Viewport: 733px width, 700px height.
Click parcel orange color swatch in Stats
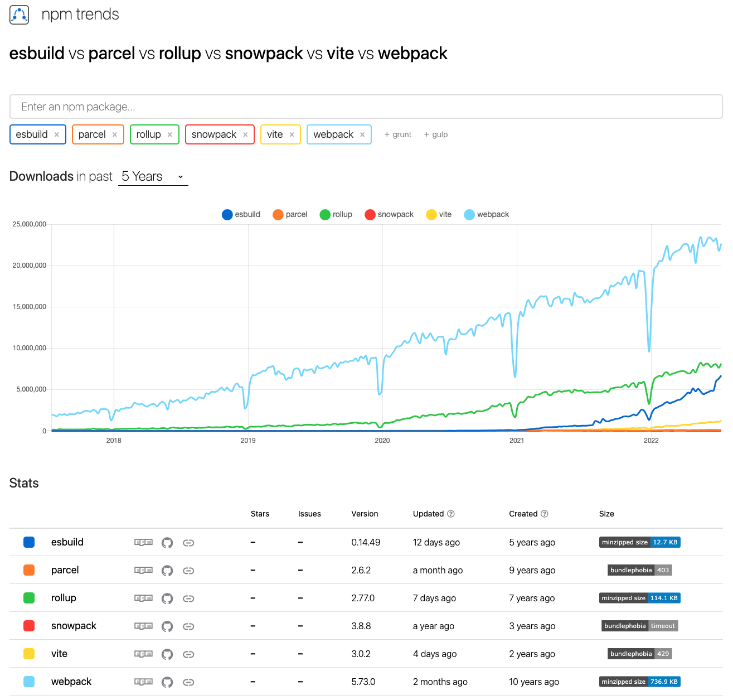pyautogui.click(x=29, y=570)
